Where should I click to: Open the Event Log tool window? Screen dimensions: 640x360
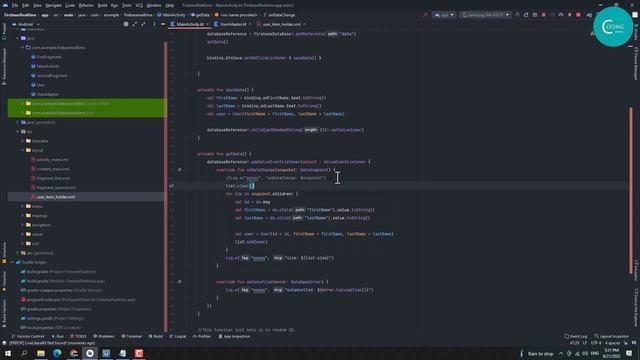coord(576,336)
